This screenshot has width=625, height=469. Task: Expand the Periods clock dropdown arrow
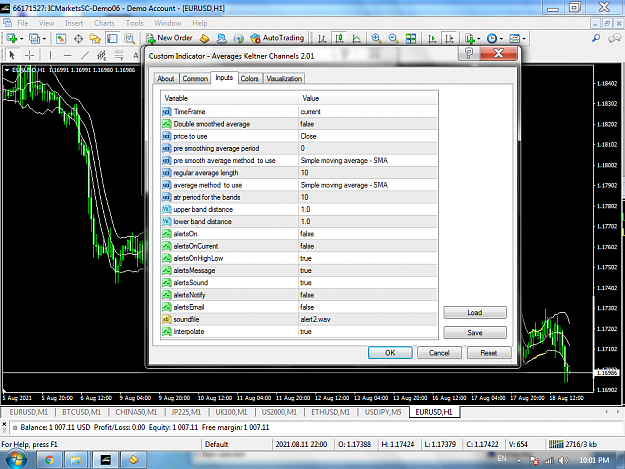click(501, 39)
